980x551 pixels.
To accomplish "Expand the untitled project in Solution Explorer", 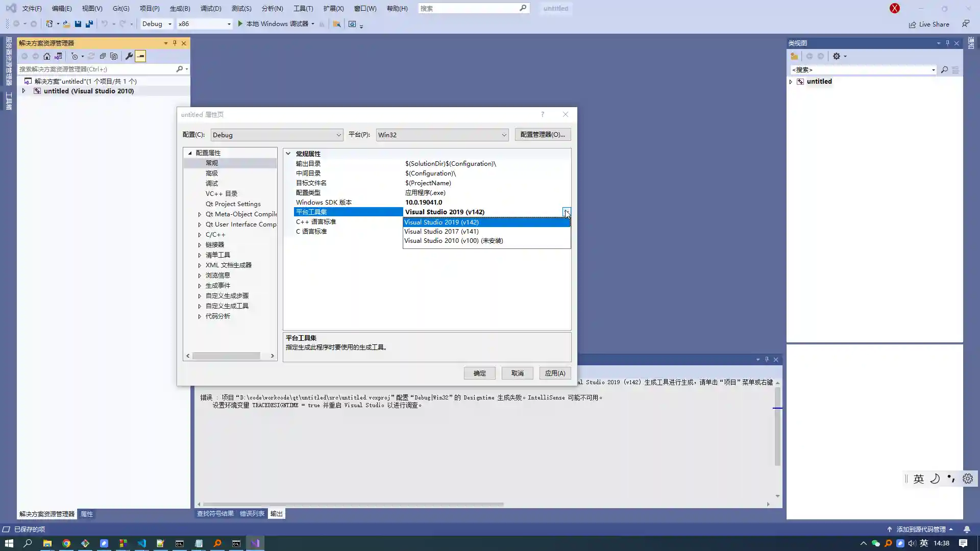I will (23, 91).
